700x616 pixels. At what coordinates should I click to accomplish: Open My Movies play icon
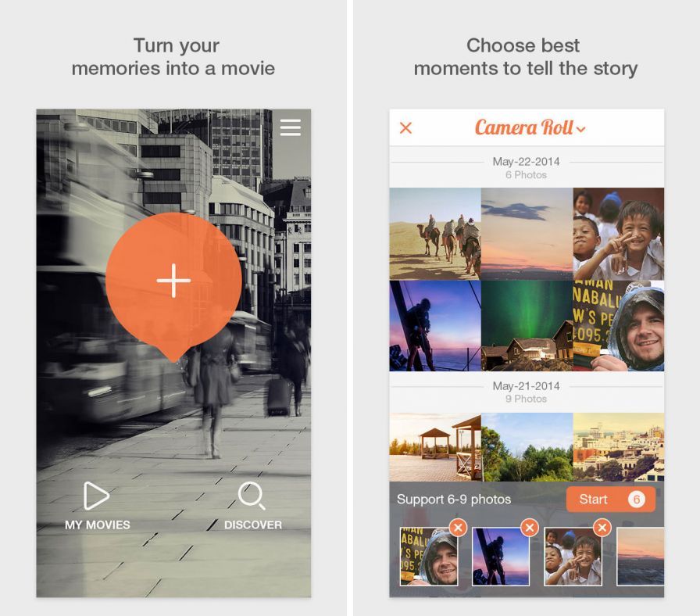pos(96,496)
